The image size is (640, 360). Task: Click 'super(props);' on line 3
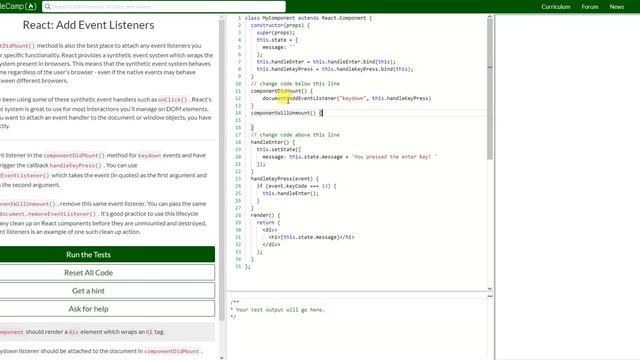276,33
